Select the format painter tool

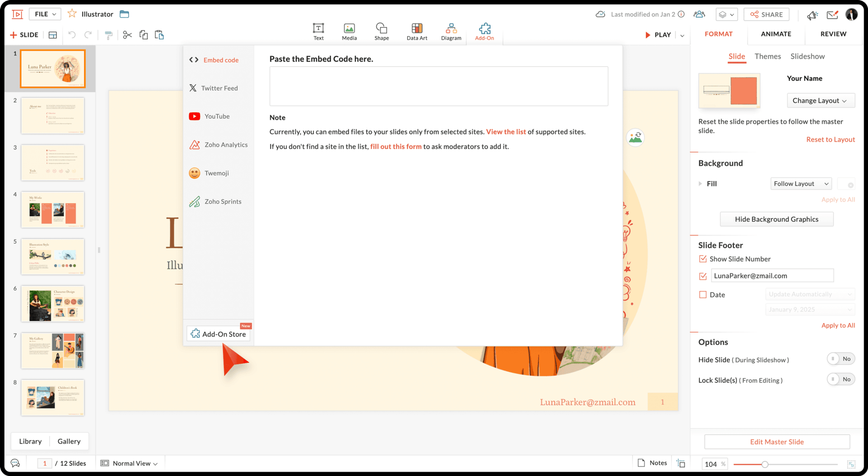pos(109,35)
